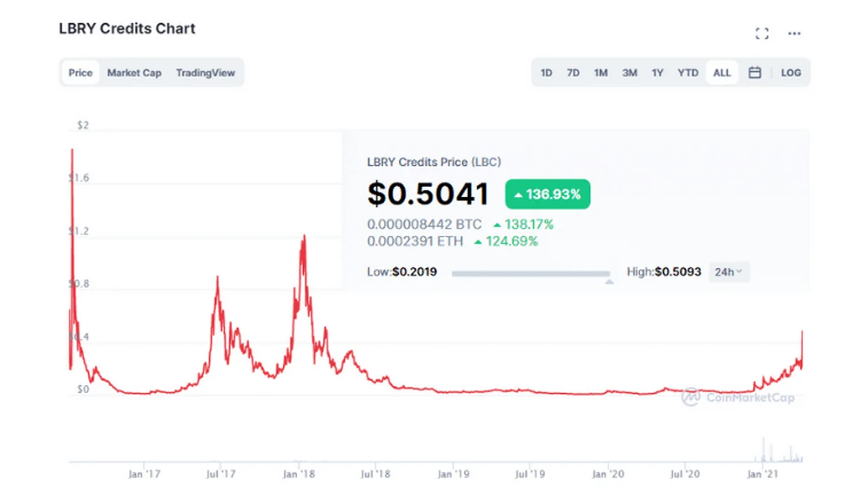Open the calendar date range picker
The height and width of the screenshot is (496, 868).
(x=755, y=73)
